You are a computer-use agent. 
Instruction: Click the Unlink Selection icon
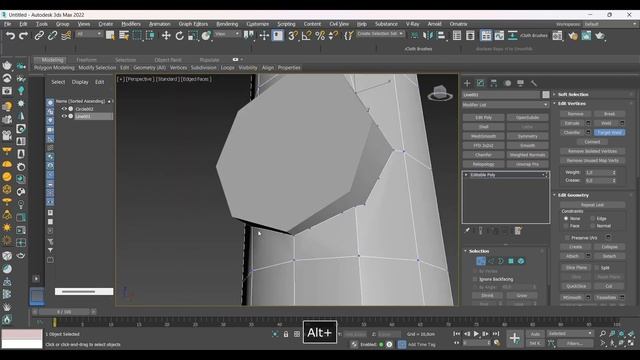52,36
